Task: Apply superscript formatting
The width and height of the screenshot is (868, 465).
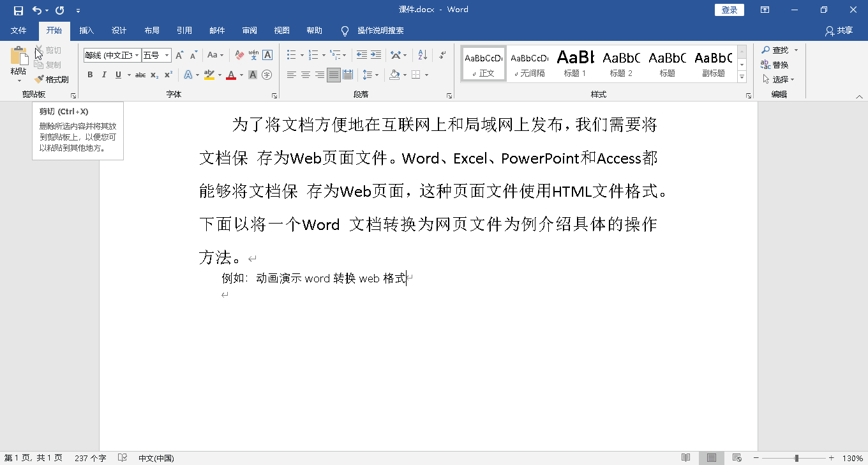Action: click(168, 75)
